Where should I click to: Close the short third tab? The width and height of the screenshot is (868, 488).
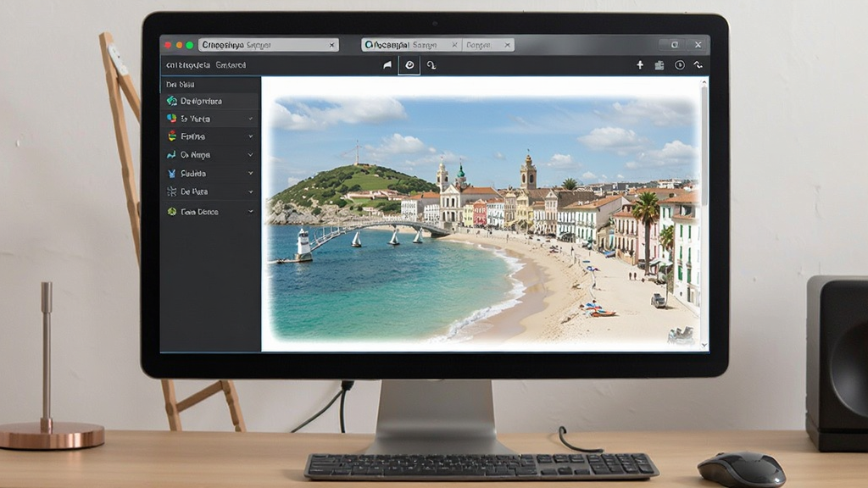(x=507, y=45)
